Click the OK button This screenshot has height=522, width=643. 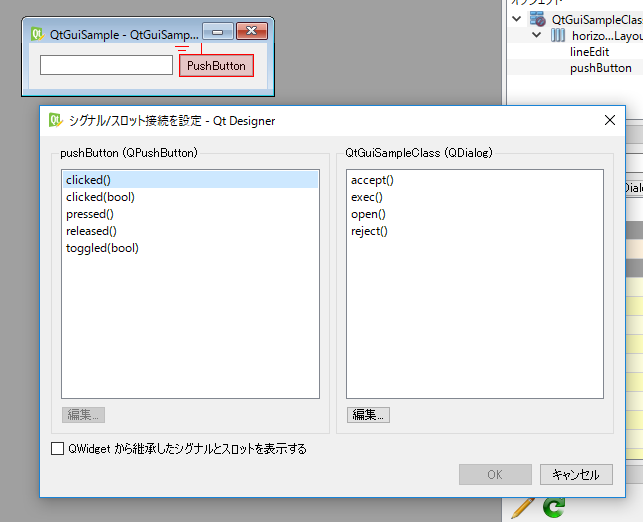pos(495,474)
